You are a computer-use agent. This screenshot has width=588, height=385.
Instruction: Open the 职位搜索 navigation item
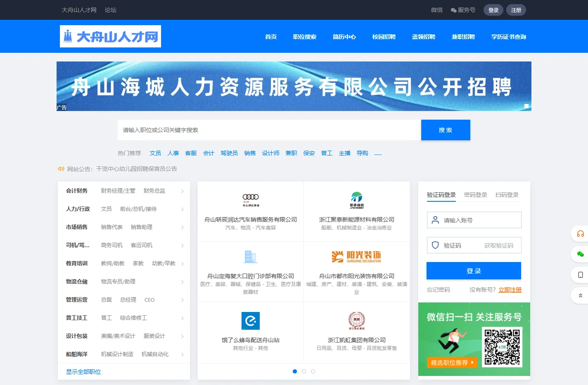point(305,37)
